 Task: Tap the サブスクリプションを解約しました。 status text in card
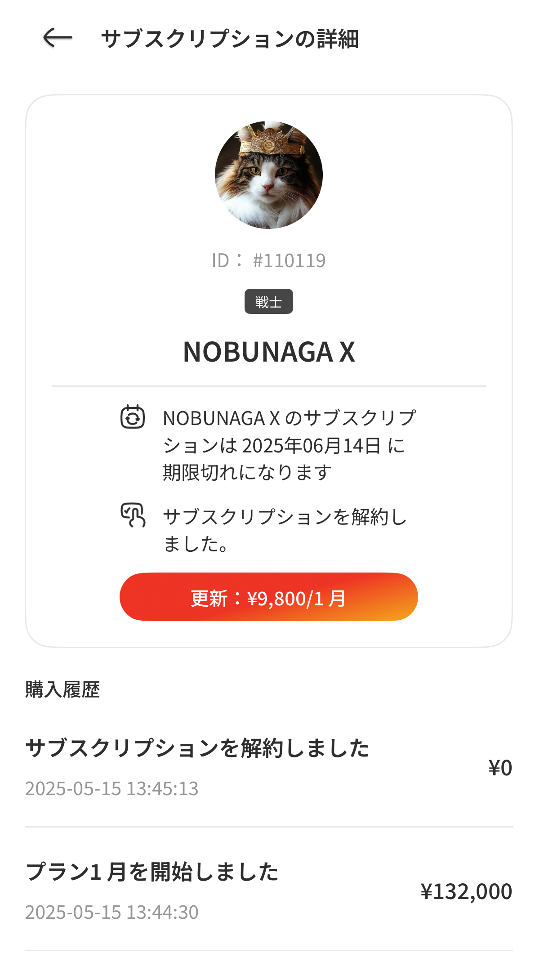285,530
